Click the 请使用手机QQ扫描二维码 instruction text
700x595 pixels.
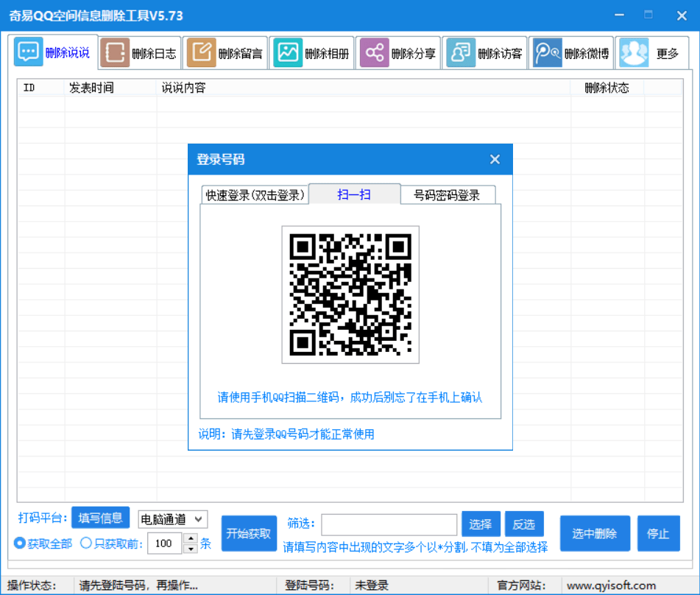pyautogui.click(x=350, y=397)
